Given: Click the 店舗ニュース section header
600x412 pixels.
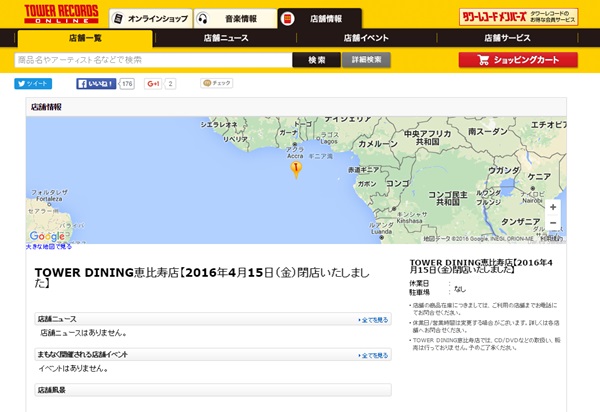Looking at the screenshot, I should point(213,319).
